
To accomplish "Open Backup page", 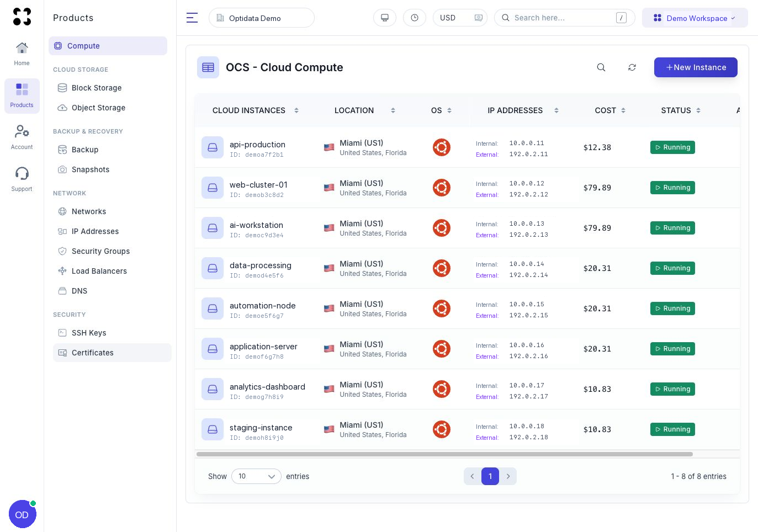I will (x=112, y=150).
